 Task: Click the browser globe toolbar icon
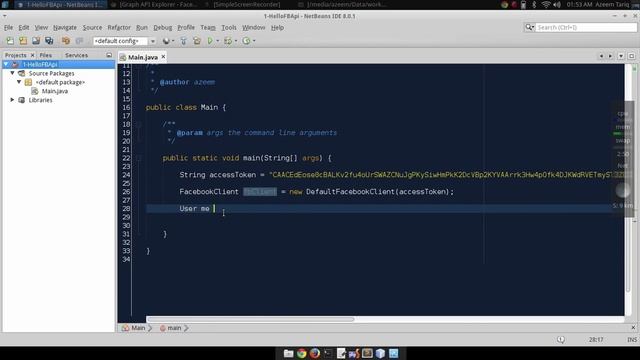(x=166, y=41)
